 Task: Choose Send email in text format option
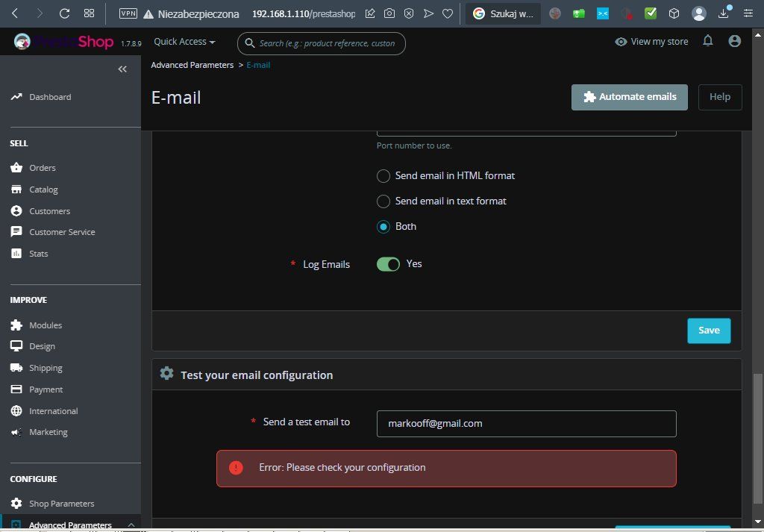383,201
